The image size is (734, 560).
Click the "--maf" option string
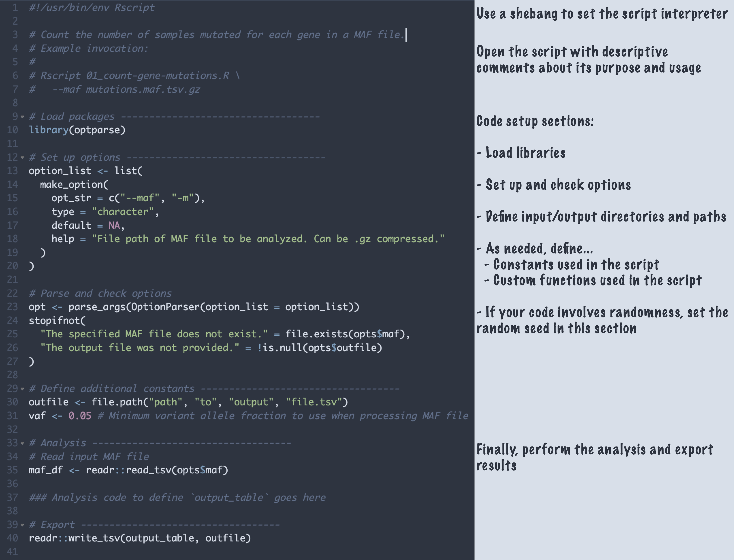click(x=139, y=198)
